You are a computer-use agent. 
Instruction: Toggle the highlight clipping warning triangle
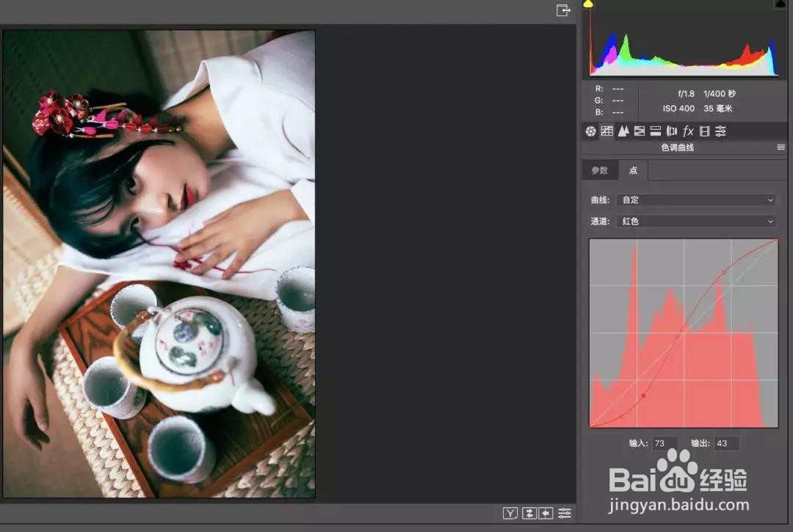[780, 4]
